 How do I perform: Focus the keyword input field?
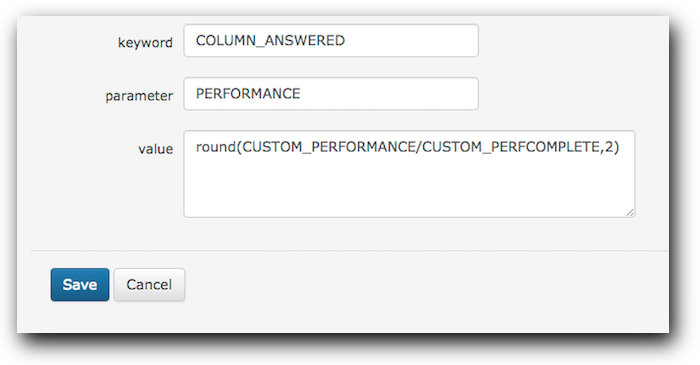(x=331, y=41)
